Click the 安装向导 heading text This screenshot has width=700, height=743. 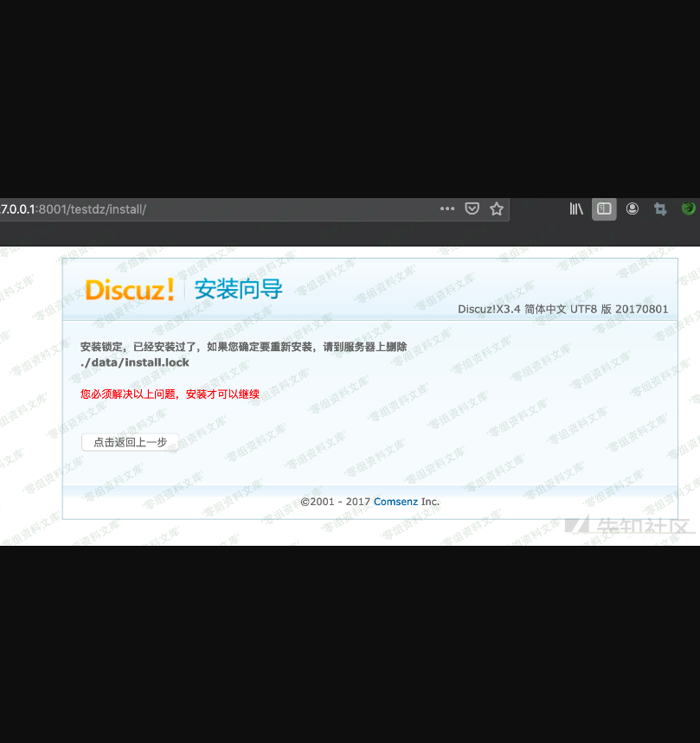click(238, 289)
